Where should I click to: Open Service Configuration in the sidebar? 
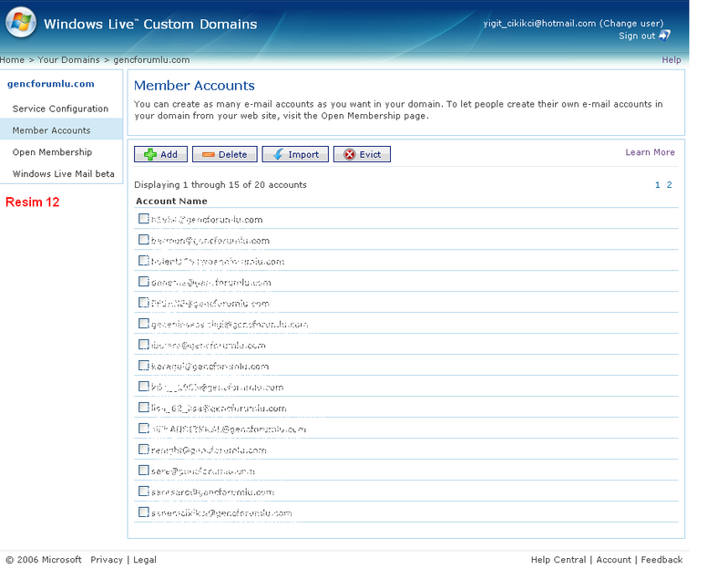click(x=60, y=109)
